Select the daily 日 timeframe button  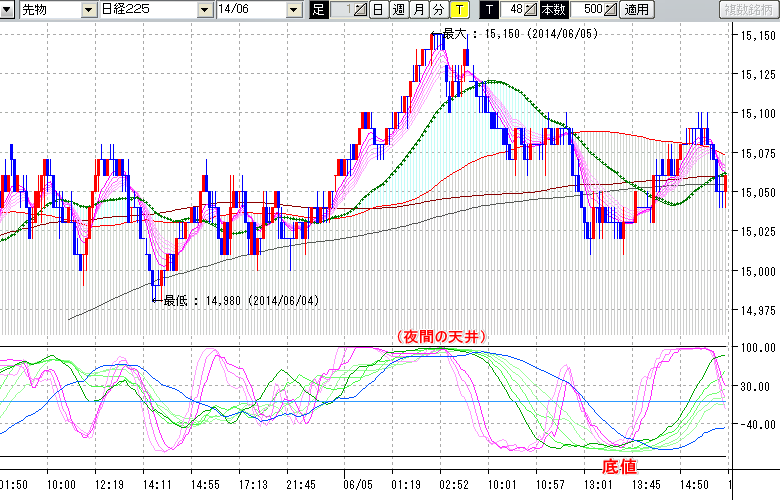[x=378, y=10]
